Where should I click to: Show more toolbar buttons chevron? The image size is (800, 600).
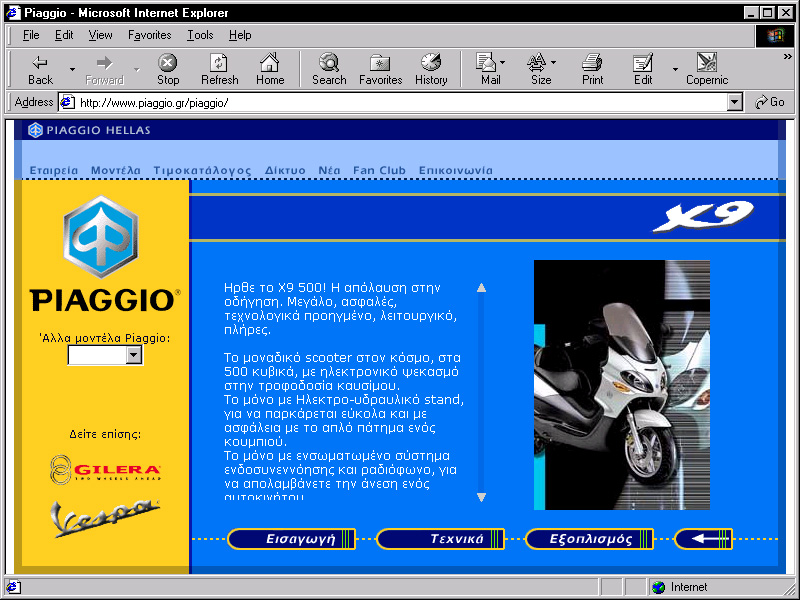click(788, 57)
